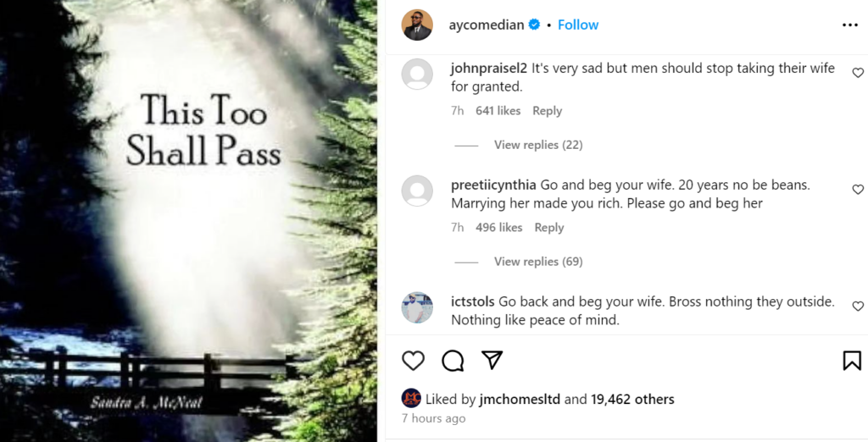868x442 pixels.
Task: Open the three-dot more options menu
Action: click(850, 25)
